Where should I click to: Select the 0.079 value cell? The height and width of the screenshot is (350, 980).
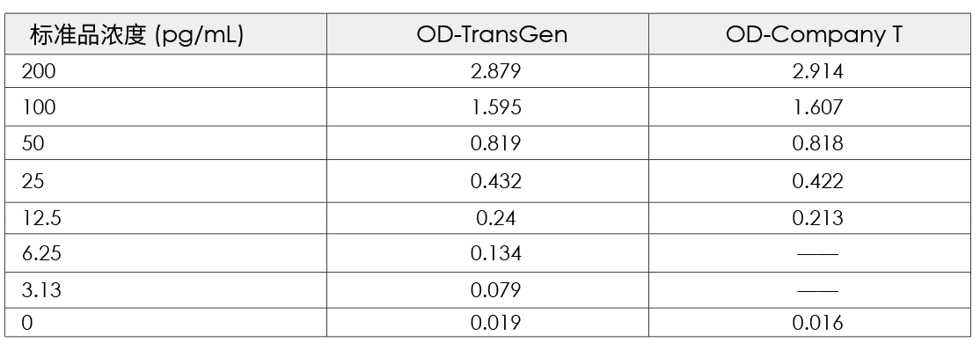[487, 290]
